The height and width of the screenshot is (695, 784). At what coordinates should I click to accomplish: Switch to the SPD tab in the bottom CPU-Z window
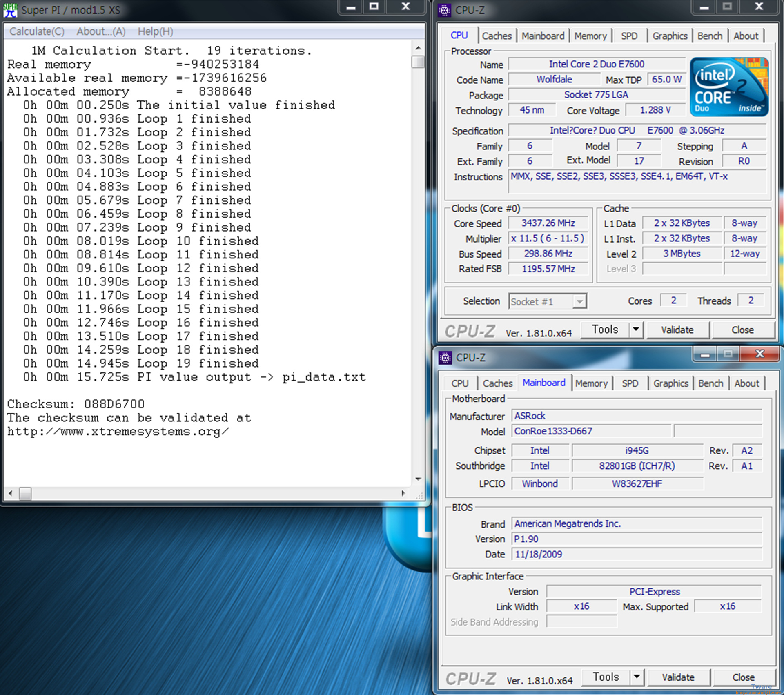630,383
